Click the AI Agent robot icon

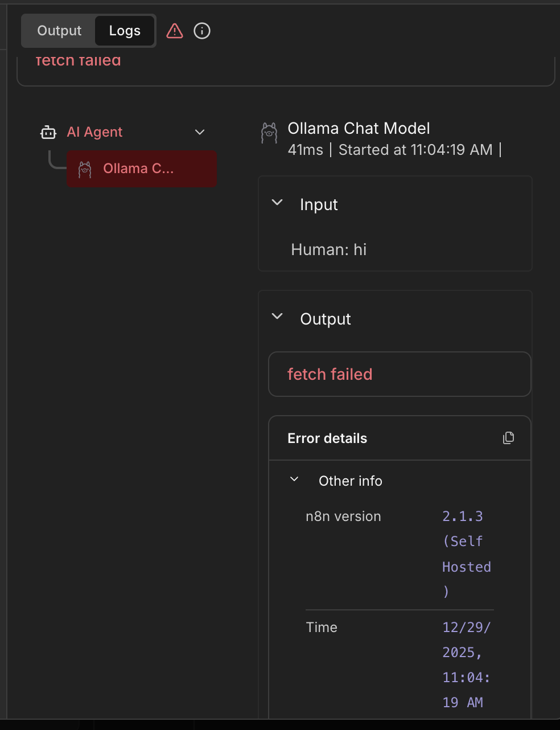coord(48,132)
